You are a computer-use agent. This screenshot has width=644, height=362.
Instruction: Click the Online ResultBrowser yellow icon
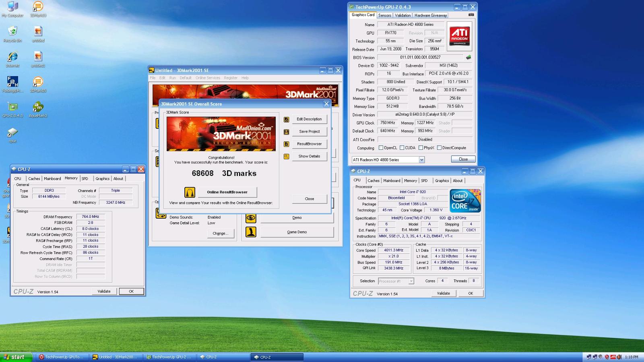[x=190, y=192]
